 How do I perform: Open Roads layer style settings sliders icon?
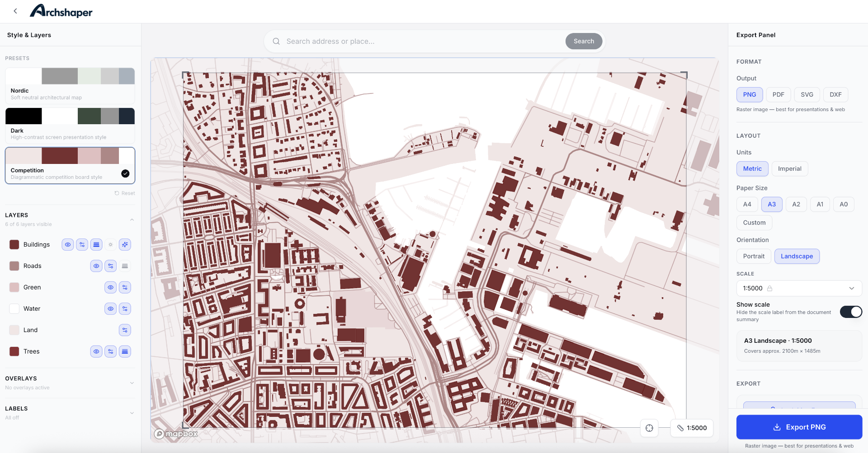click(110, 266)
